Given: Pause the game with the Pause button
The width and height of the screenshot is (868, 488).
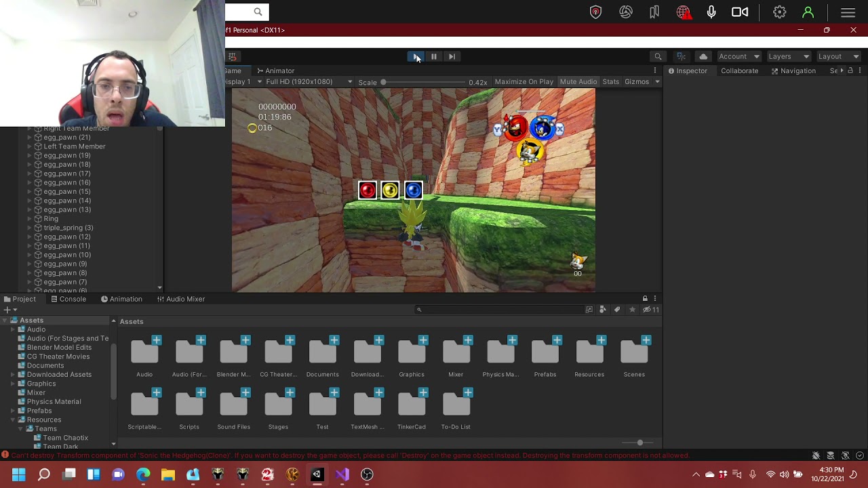Looking at the screenshot, I should (434, 56).
